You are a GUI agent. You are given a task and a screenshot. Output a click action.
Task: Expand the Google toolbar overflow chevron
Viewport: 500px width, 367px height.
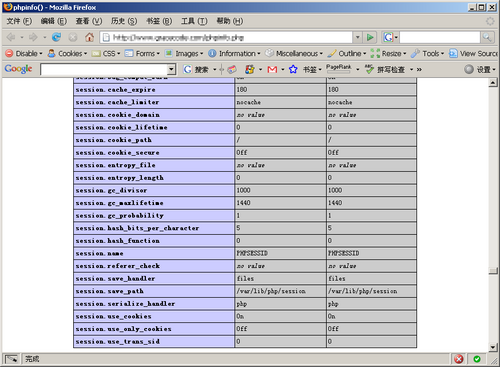[419, 69]
